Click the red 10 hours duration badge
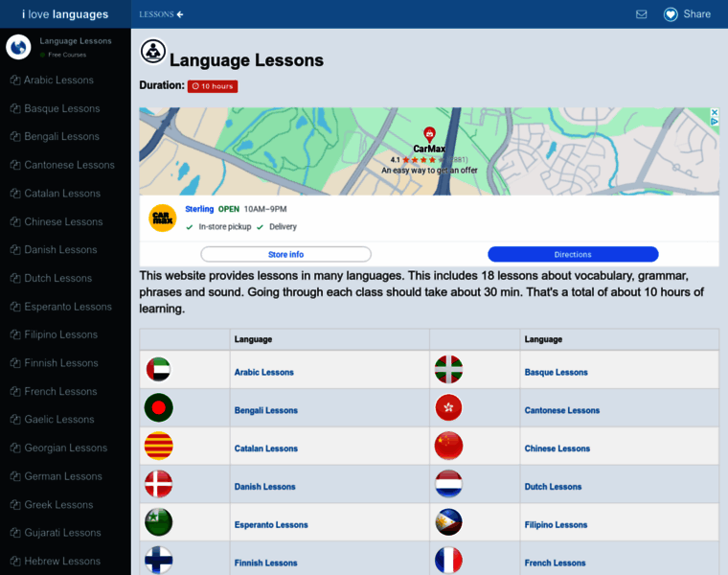 click(213, 86)
